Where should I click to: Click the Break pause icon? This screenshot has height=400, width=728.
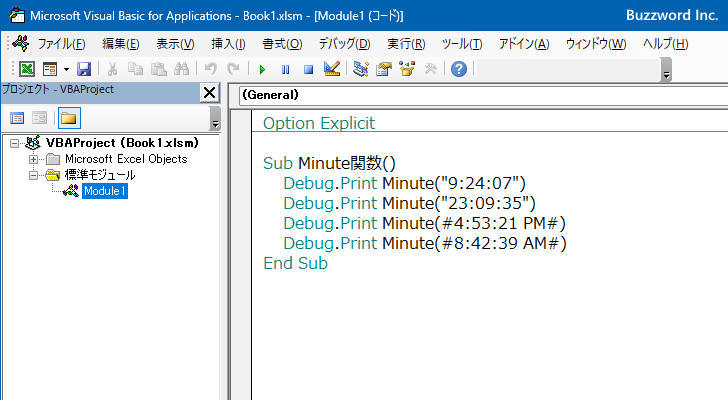point(285,70)
